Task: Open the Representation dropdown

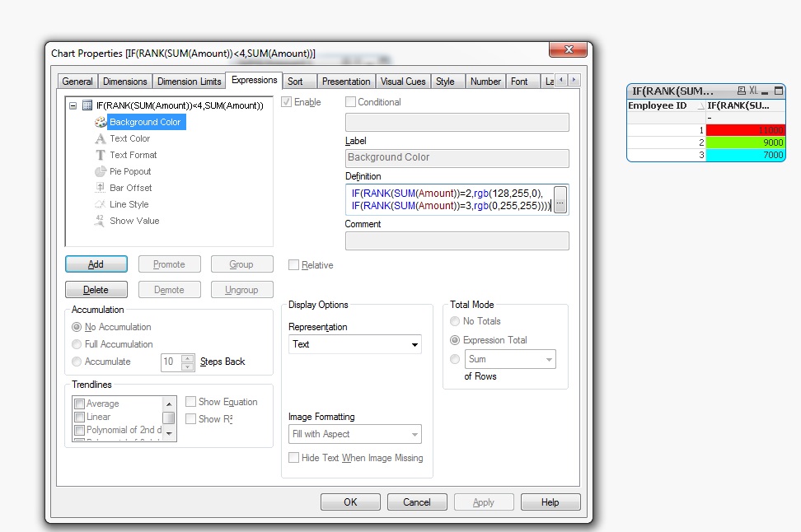Action: (x=354, y=344)
